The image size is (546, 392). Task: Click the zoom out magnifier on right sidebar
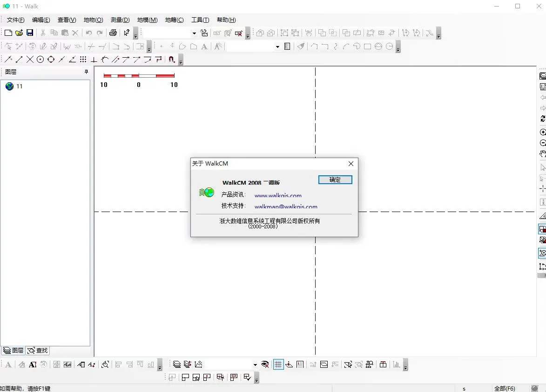click(543, 143)
